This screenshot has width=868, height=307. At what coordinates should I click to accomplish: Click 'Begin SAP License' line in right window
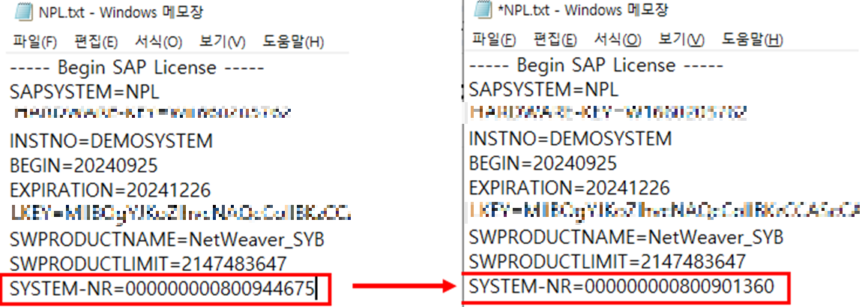click(596, 65)
